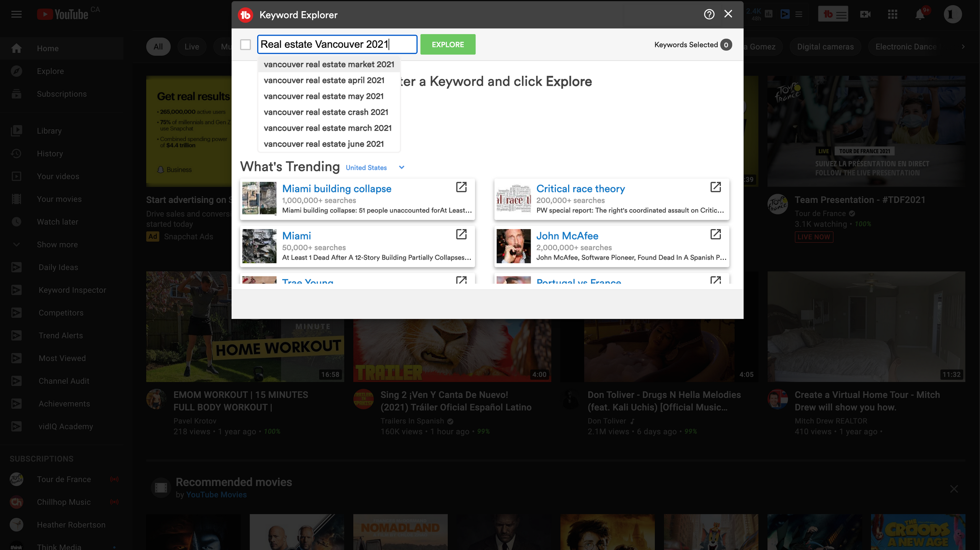Open vidIQ Most Viewed
980x550 pixels.
tap(62, 358)
